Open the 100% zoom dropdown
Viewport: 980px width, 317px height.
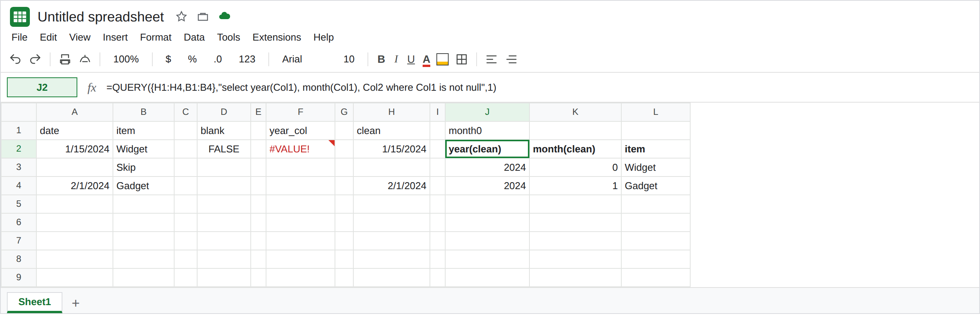126,59
